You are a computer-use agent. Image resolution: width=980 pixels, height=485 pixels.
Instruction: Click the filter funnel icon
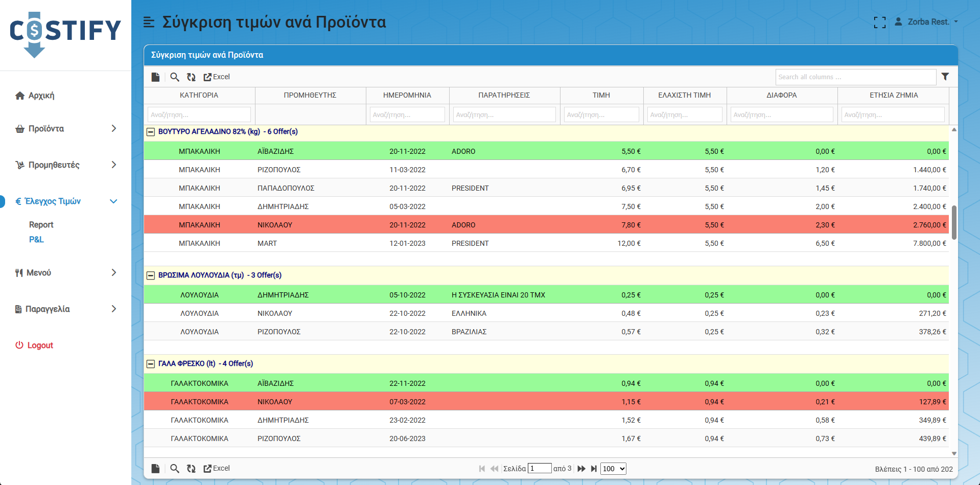(945, 77)
